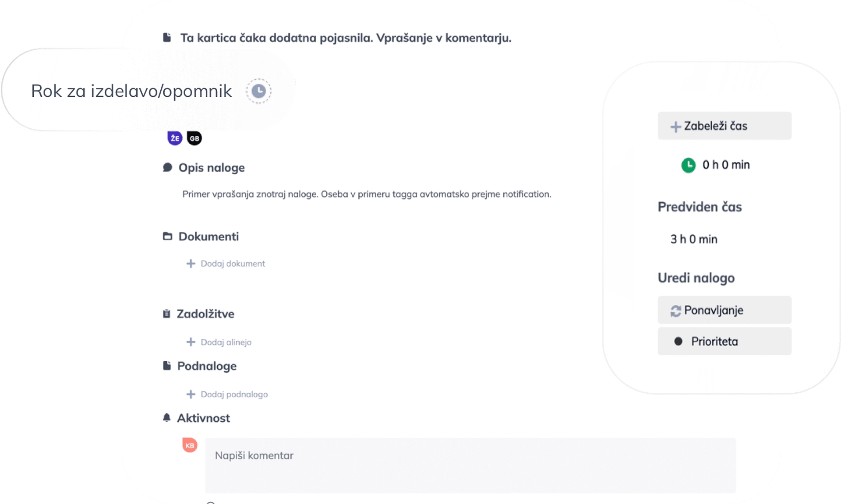
Task: Open the Prioriteta priority selector
Action: [724, 342]
